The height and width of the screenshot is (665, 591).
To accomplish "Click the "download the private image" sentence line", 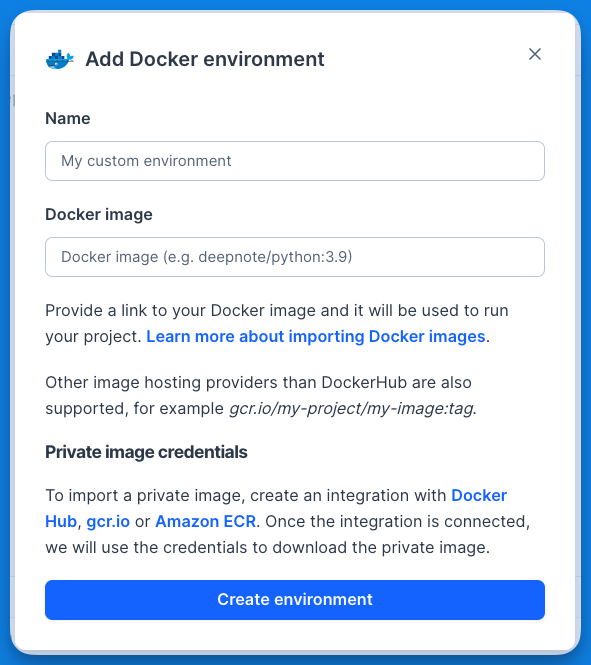I will pyautogui.click(x=268, y=548).
